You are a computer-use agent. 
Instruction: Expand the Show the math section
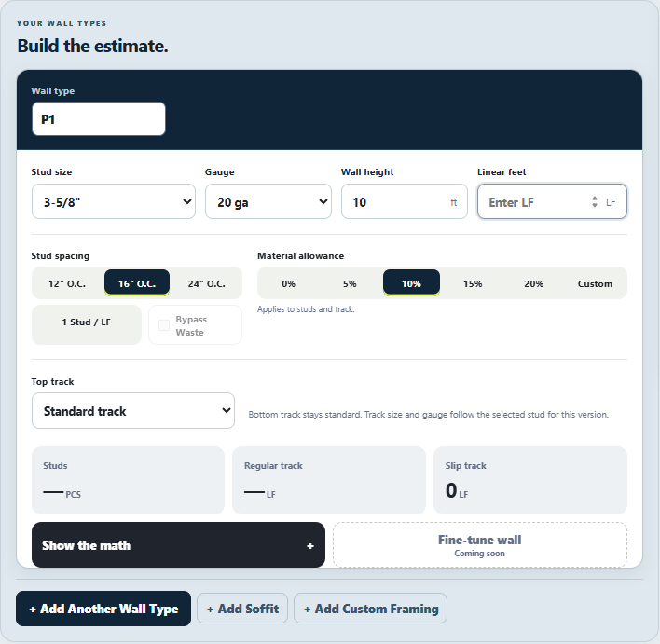point(178,545)
